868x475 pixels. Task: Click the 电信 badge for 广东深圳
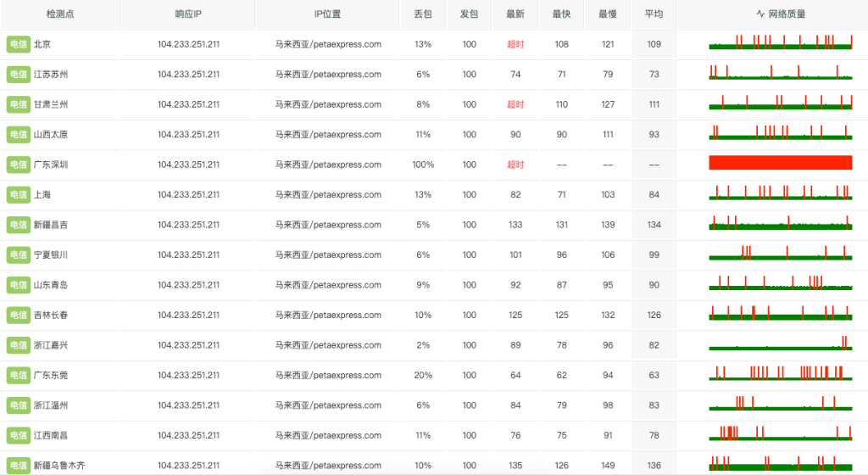pyautogui.click(x=18, y=165)
